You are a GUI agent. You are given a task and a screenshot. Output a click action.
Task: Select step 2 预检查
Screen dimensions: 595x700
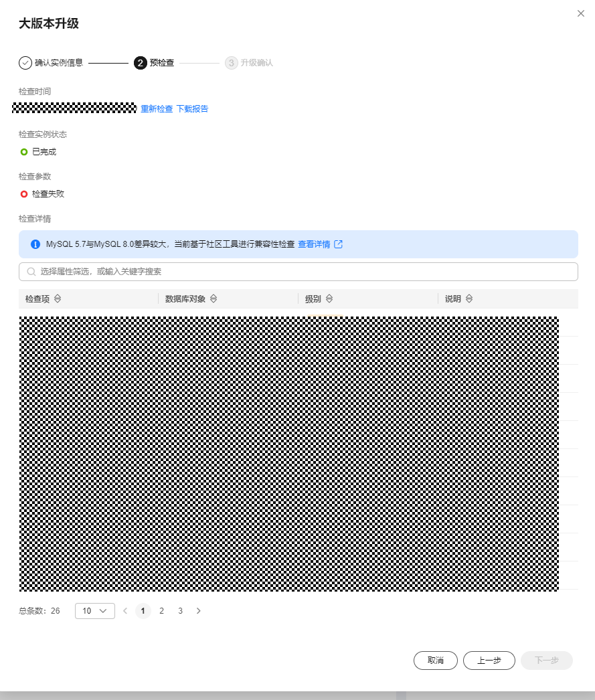point(154,63)
